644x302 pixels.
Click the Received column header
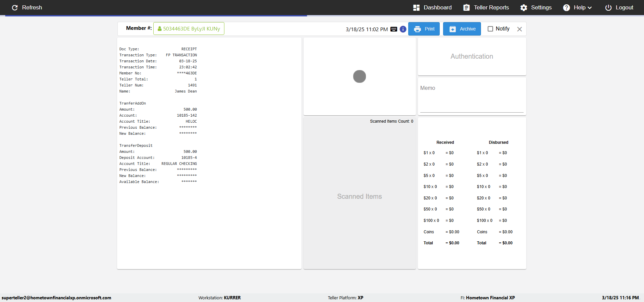445,142
